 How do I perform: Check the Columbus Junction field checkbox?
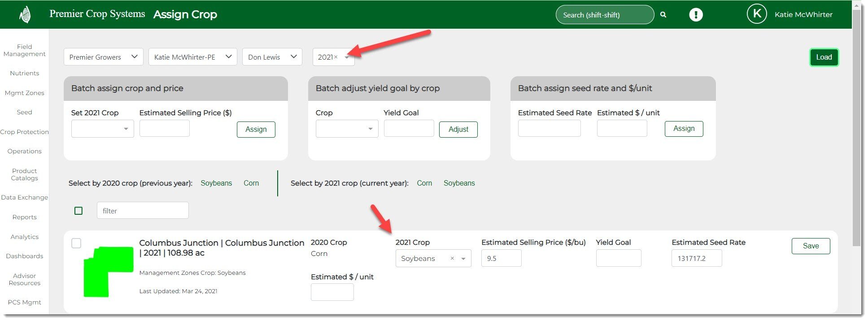pyautogui.click(x=76, y=243)
